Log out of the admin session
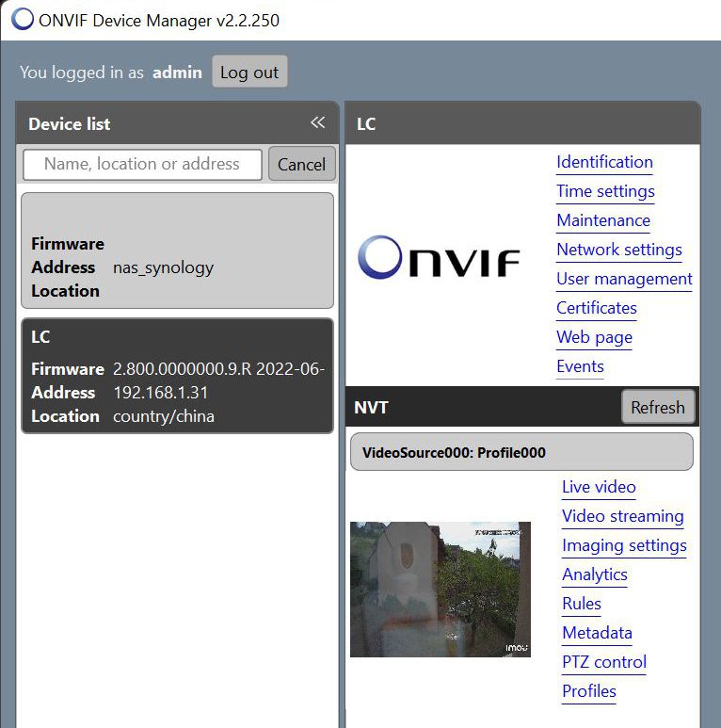Screen dimensions: 721x728 click(x=249, y=72)
